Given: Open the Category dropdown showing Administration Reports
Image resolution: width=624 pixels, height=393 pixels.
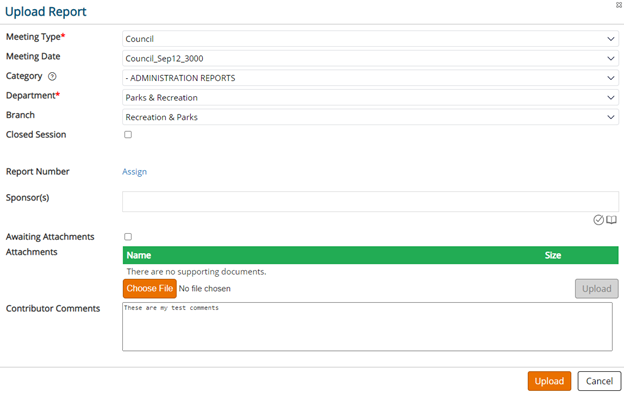Looking at the screenshot, I should (x=370, y=78).
